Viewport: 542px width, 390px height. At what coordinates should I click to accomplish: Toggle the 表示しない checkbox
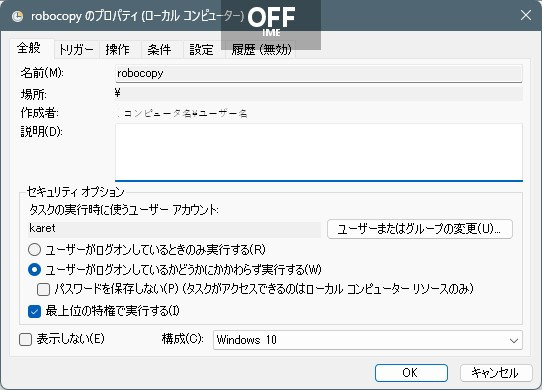pyautogui.click(x=26, y=340)
